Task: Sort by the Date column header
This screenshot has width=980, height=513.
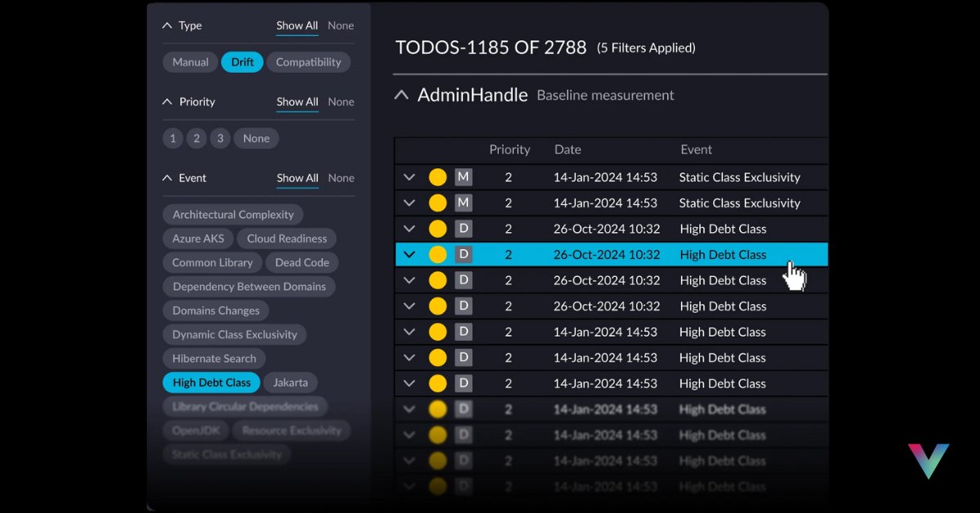Action: tap(568, 149)
